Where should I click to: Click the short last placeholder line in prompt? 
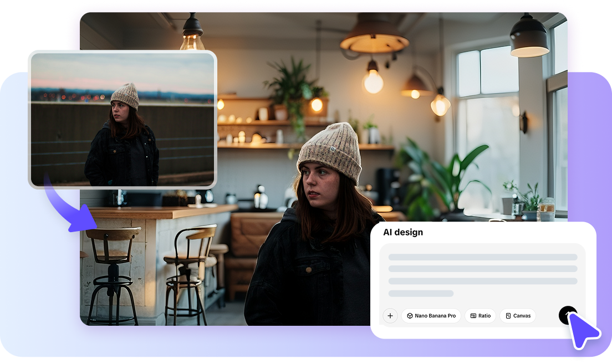point(421,293)
